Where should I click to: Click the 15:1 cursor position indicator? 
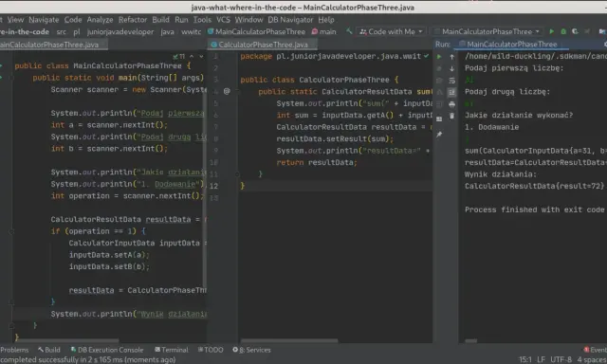524,360
